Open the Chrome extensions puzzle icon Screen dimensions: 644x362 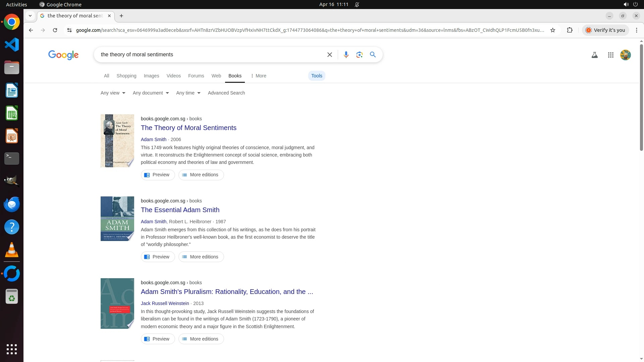tap(570, 30)
